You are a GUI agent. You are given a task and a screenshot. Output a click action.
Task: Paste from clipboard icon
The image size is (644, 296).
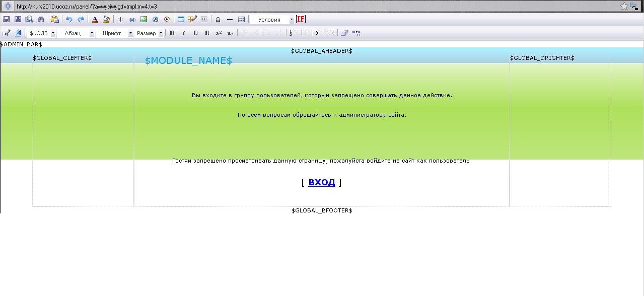[x=55, y=19]
